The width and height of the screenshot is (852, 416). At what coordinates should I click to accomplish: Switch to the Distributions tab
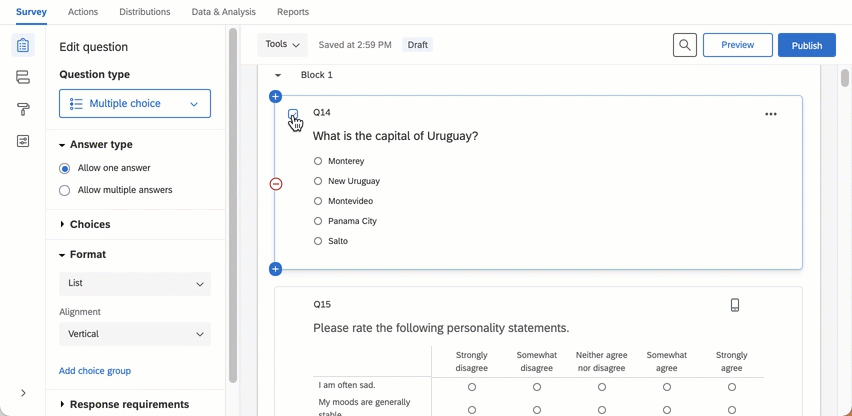pos(144,12)
